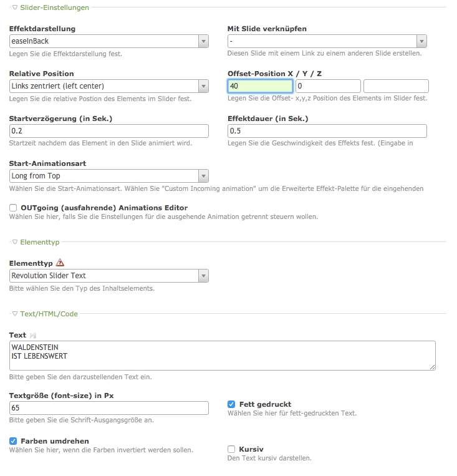Uncheck the Fett gedruckt checkbox
This screenshot has height=476, width=457.
[231, 404]
